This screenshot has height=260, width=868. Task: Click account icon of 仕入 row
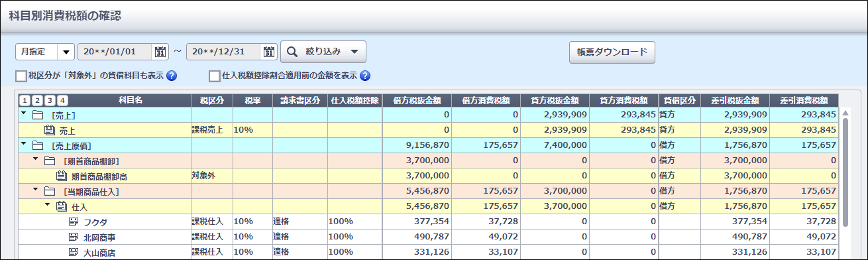coord(62,206)
